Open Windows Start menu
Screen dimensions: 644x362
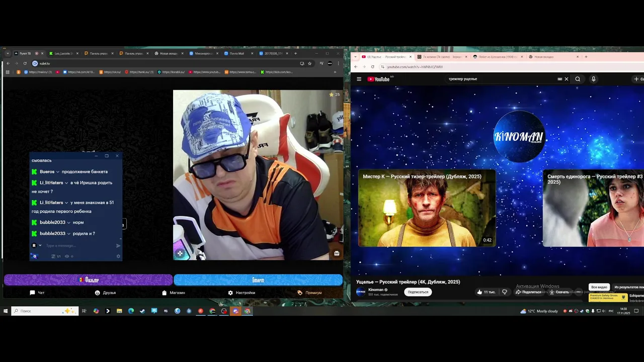[6, 311]
